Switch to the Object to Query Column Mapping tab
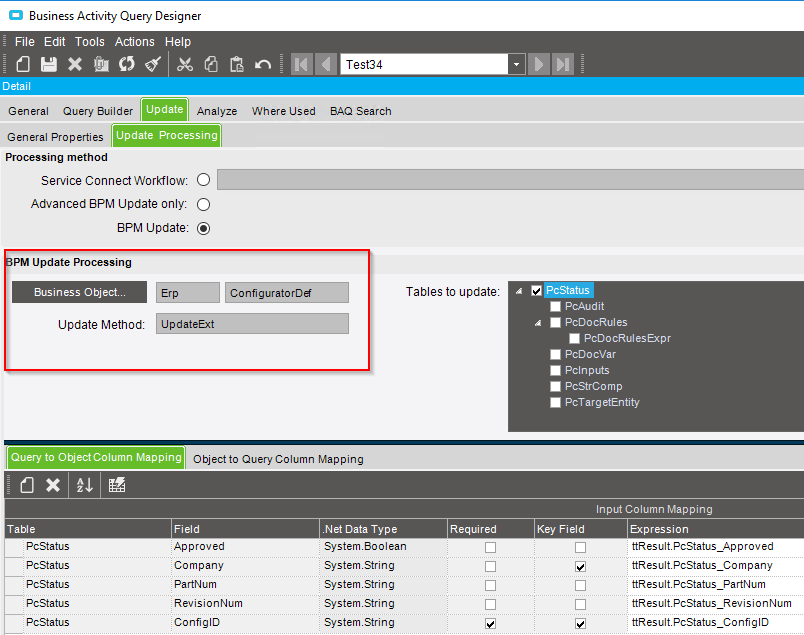The height and width of the screenshot is (635, 804). pos(278,459)
